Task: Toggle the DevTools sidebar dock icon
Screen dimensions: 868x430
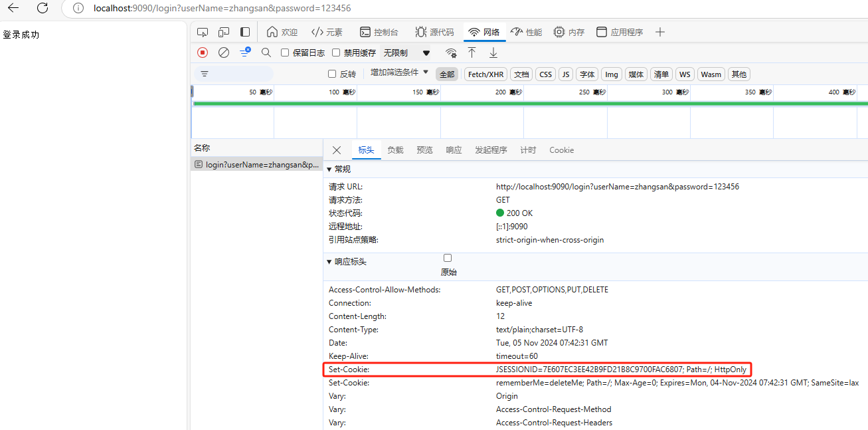Action: 245,32
